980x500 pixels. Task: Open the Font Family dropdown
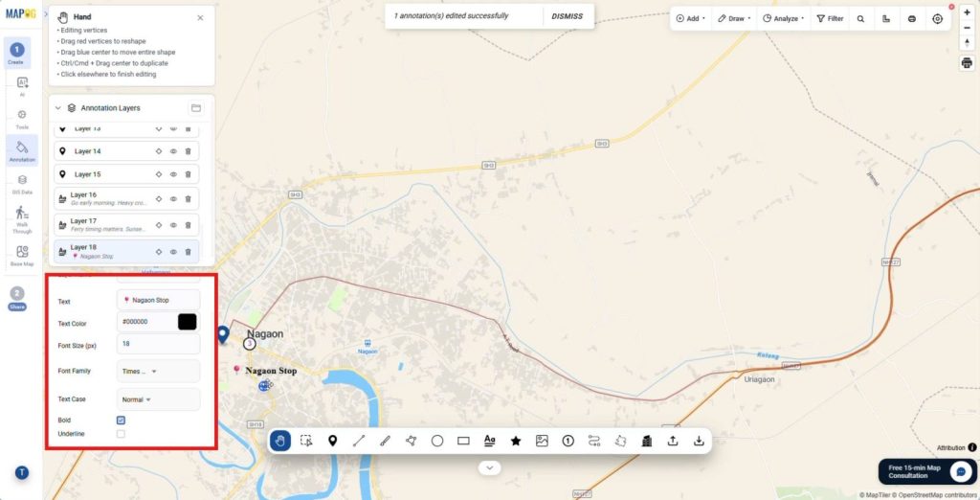coord(159,371)
